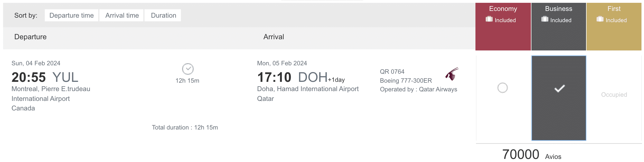
Task: Click the Boeing 777-300ER aircraft text
Action: pyautogui.click(x=406, y=81)
